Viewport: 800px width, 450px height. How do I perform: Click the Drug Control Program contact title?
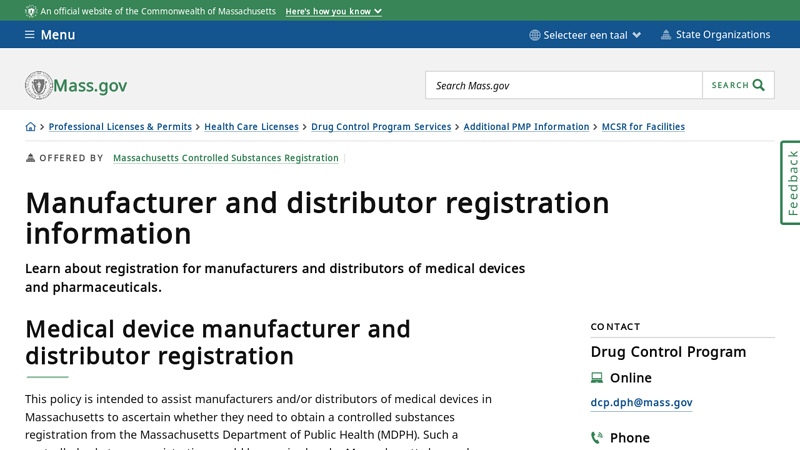[668, 352]
